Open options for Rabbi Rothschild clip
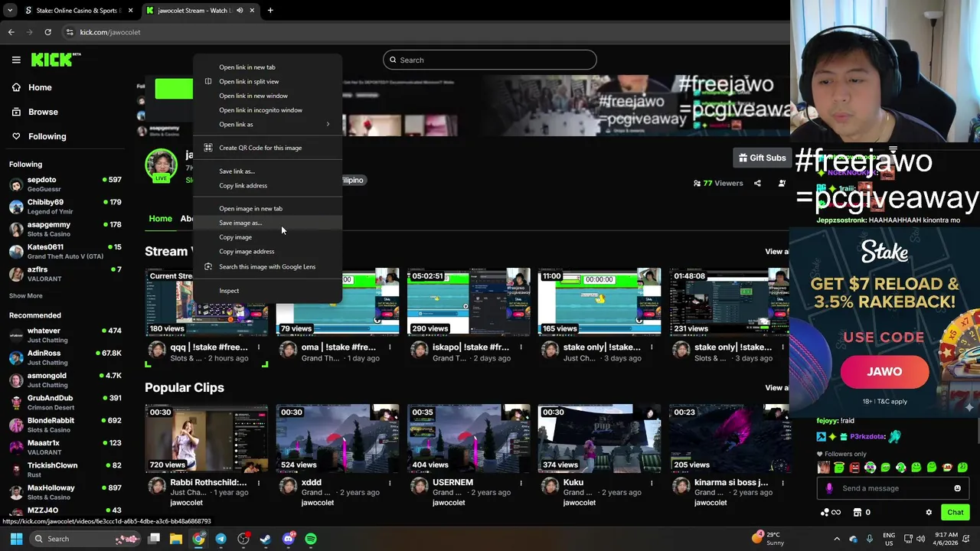Screen dimensions: 980x551 tap(259, 483)
